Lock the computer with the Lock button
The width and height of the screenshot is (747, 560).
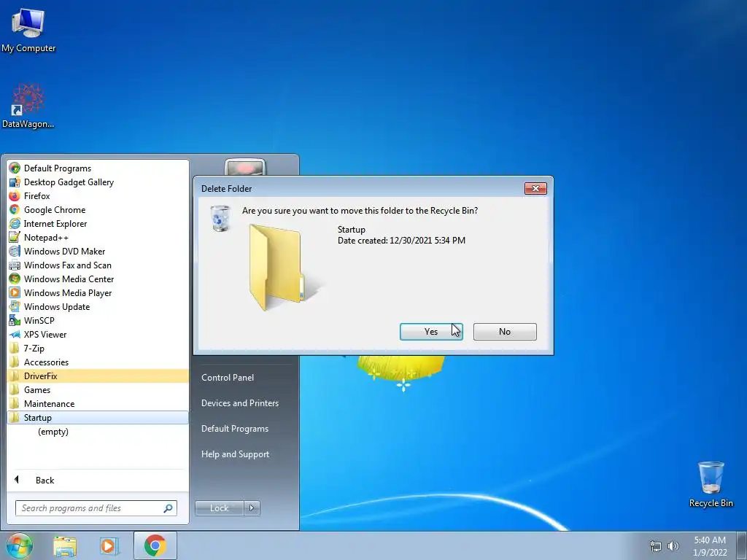219,508
